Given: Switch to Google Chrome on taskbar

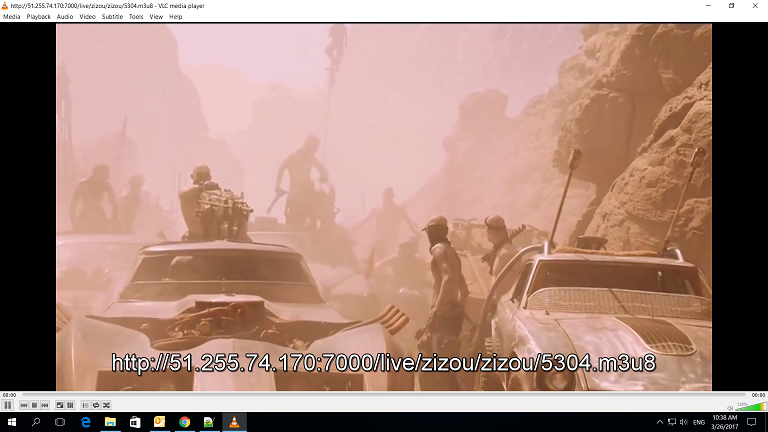Looking at the screenshot, I should [185, 422].
